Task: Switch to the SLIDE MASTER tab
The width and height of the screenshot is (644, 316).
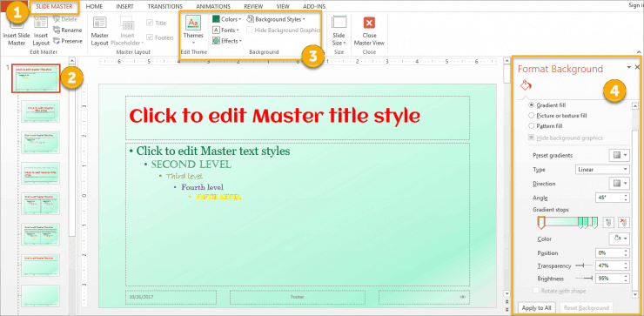Action: tap(54, 7)
